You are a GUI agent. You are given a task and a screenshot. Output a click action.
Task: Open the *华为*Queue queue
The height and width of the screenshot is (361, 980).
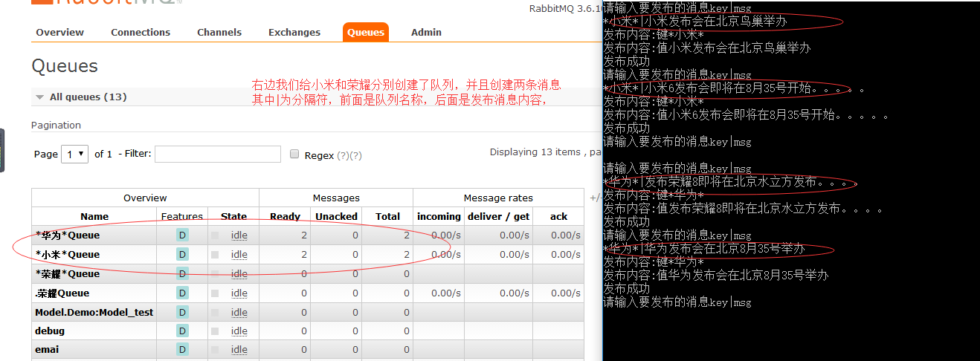(x=67, y=235)
